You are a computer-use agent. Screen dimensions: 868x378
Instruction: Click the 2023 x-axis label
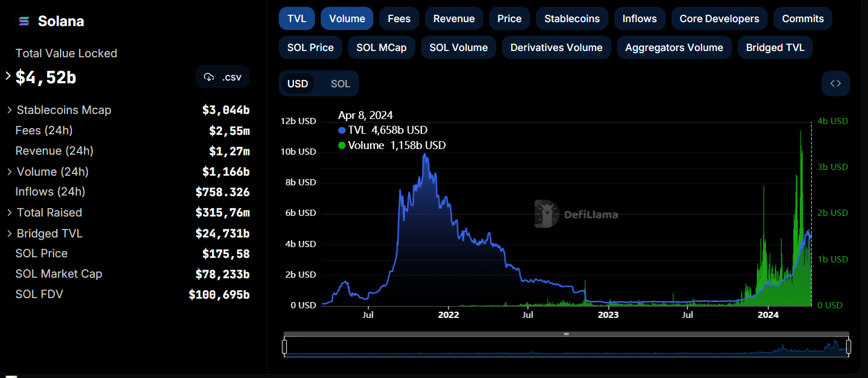(609, 315)
